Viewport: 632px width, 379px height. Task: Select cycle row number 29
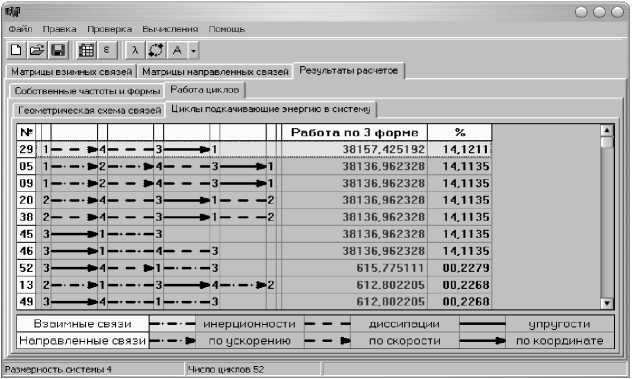pyautogui.click(x=254, y=149)
